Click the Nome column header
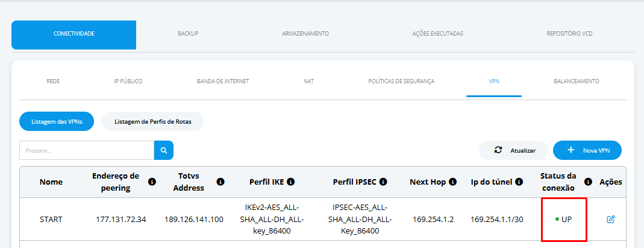Viewport: 644px width, 248px height. (x=51, y=182)
